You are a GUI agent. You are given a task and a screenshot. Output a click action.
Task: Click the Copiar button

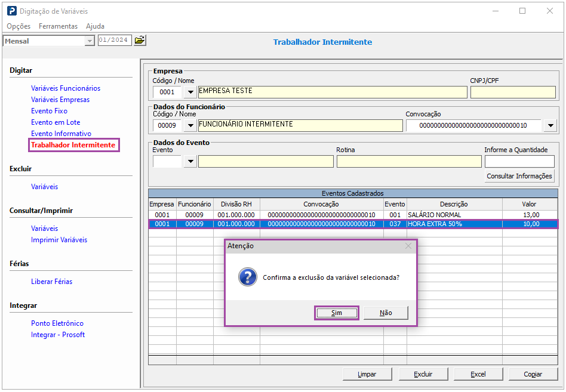click(x=533, y=374)
